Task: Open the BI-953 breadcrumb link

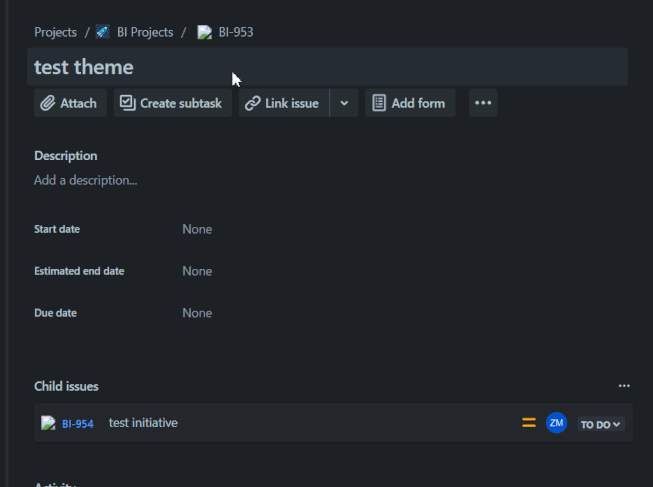Action: point(236,32)
